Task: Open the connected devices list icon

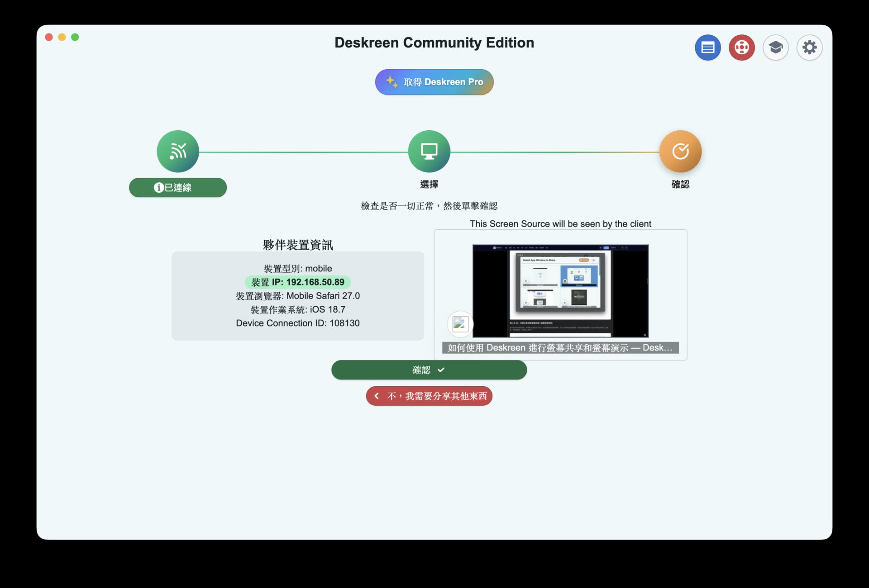Action: click(x=708, y=47)
